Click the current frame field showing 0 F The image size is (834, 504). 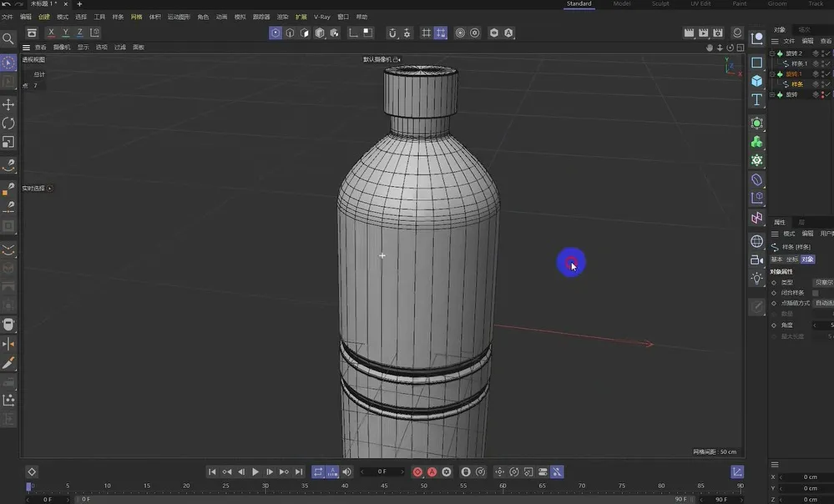(x=382, y=472)
